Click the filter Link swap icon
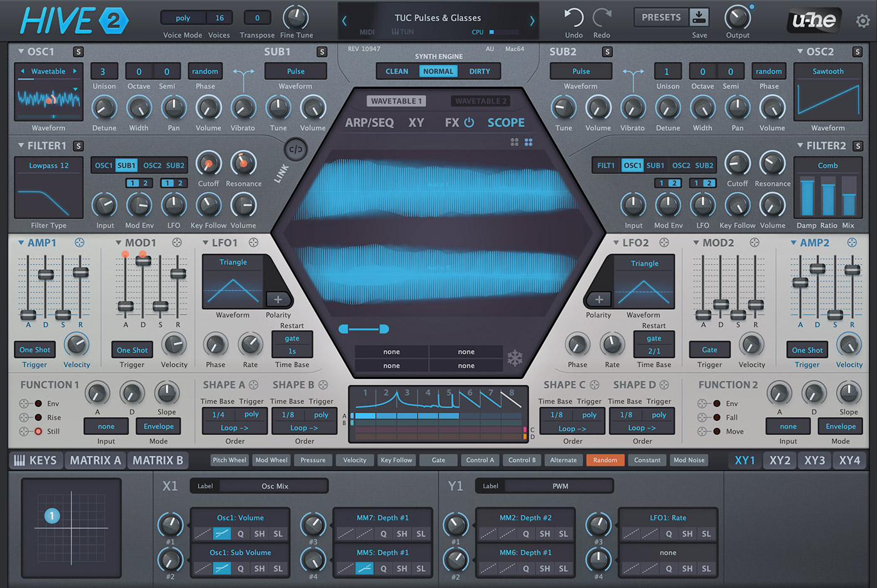The width and height of the screenshot is (877, 588). click(296, 150)
